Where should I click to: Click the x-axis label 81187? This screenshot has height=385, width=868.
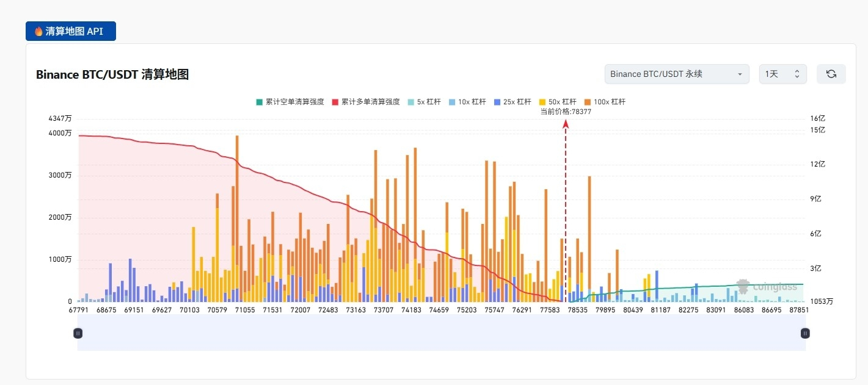tap(661, 310)
